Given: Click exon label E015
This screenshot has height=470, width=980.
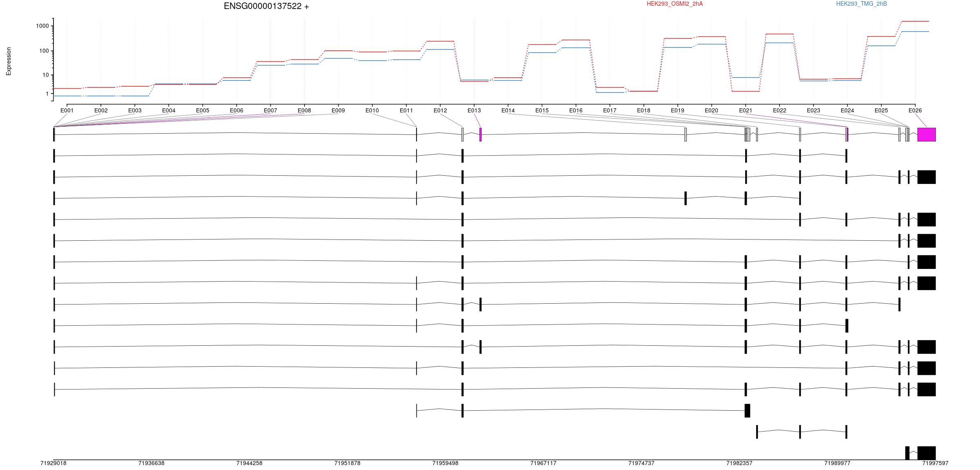Looking at the screenshot, I should 542,110.
